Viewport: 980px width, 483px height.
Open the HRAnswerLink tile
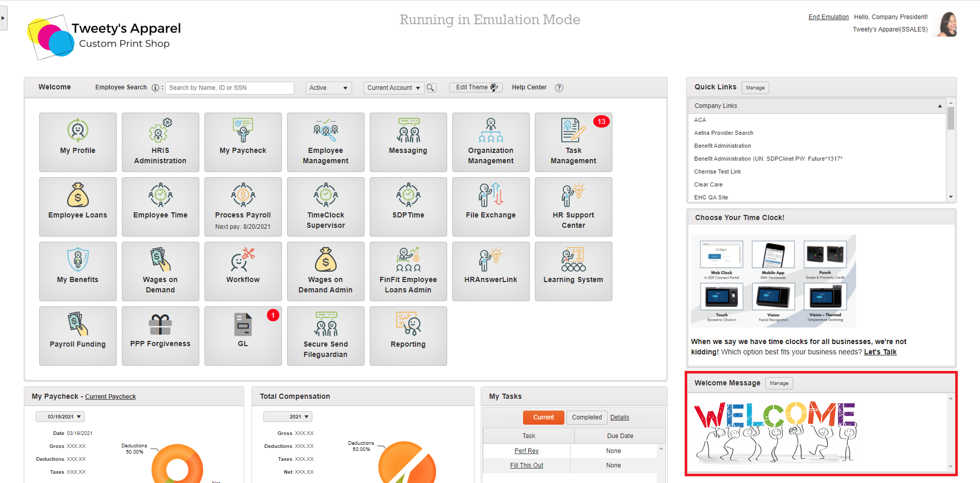(x=491, y=271)
